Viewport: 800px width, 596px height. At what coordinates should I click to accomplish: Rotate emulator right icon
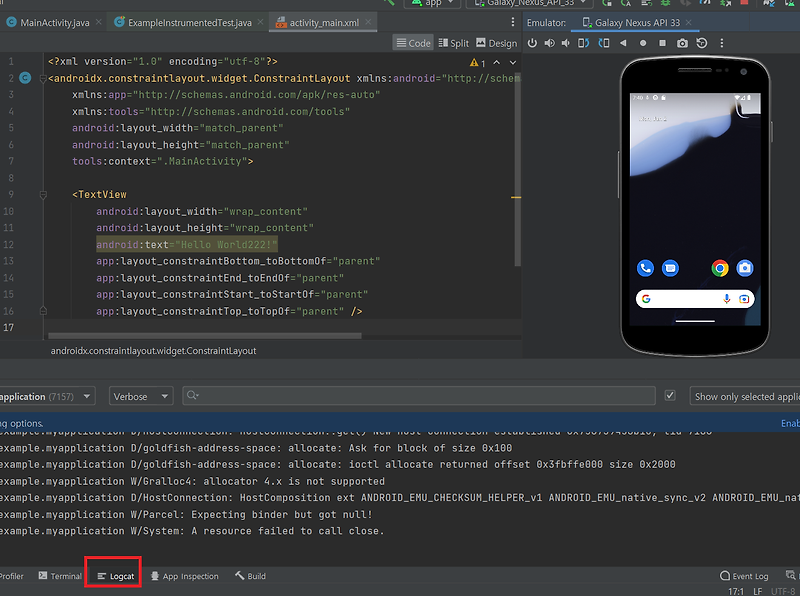click(x=604, y=43)
